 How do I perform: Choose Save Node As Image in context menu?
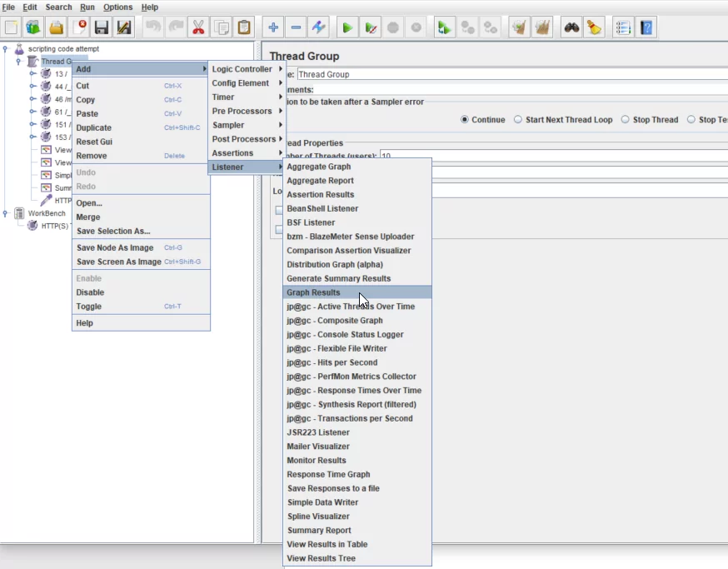tap(141, 247)
